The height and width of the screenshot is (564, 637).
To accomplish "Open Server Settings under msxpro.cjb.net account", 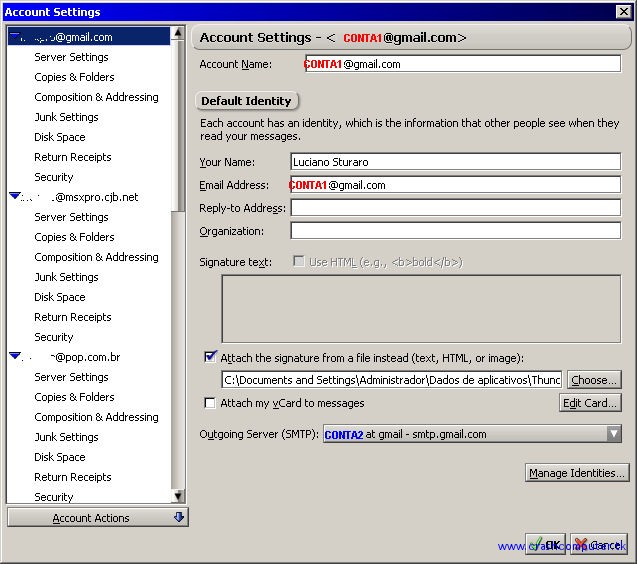I will coord(71,217).
